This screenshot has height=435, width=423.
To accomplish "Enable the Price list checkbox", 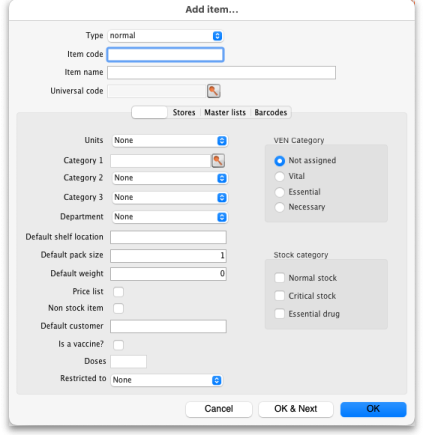I will pos(118,292).
